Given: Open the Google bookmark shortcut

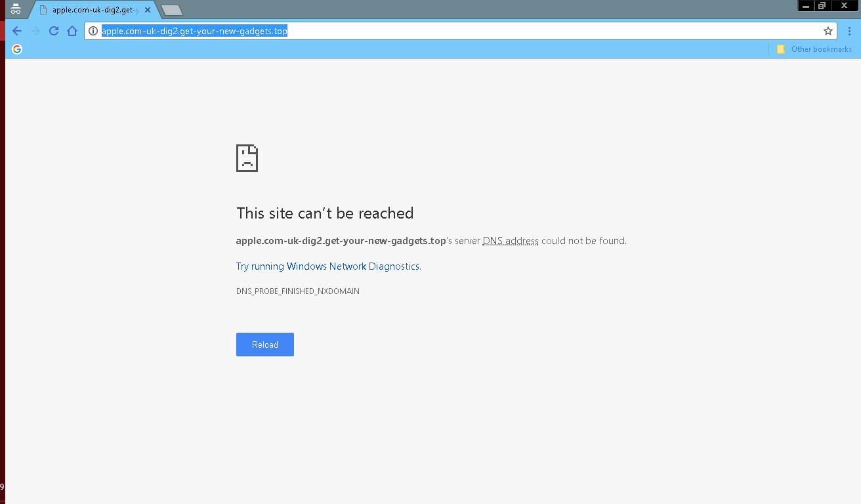Looking at the screenshot, I should coord(17,49).
